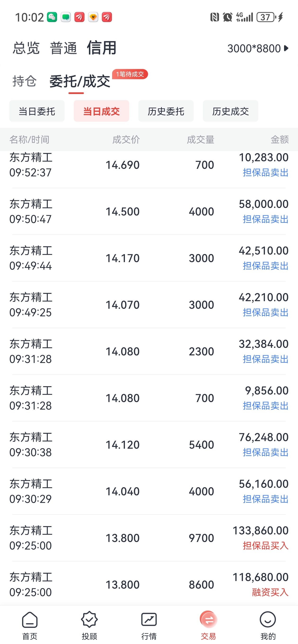Tap the NFC status icon
Viewport: 298px width, 644px height.
pyautogui.click(x=215, y=17)
